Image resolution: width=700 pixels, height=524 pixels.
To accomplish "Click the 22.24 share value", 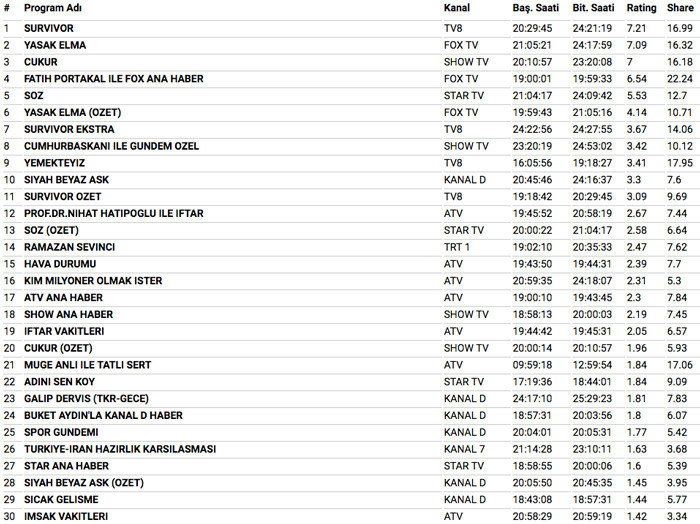I will [680, 79].
